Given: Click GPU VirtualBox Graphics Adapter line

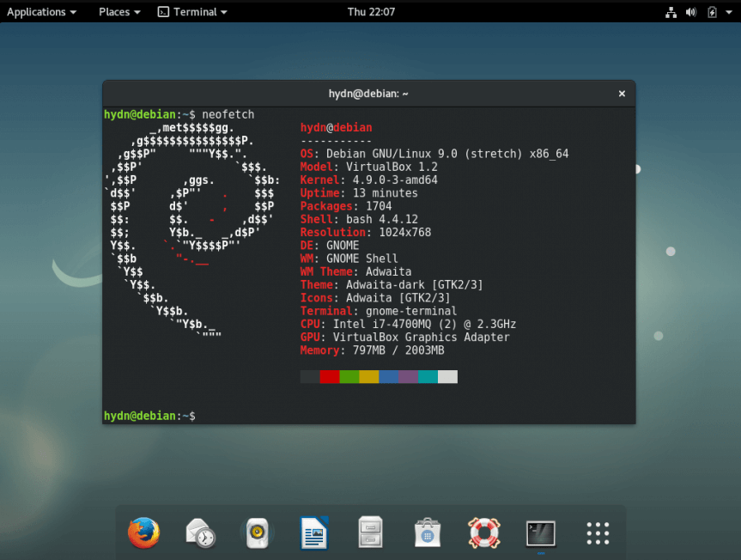Looking at the screenshot, I should pyautogui.click(x=405, y=337).
